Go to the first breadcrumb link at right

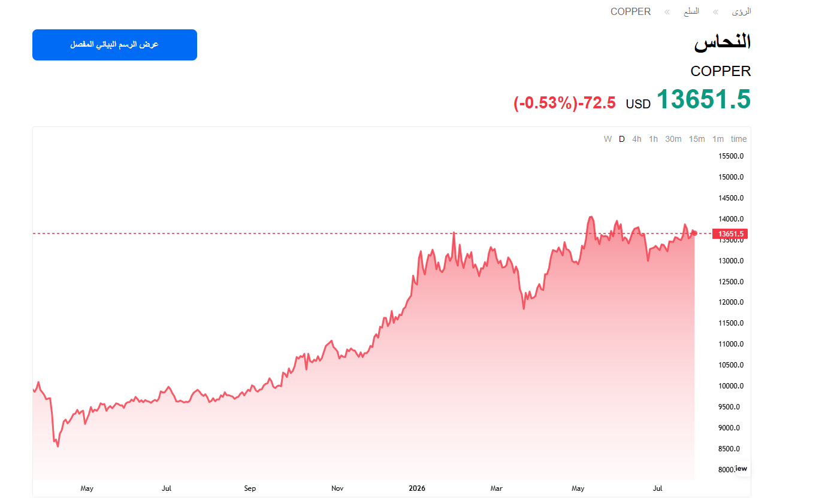[x=741, y=11]
